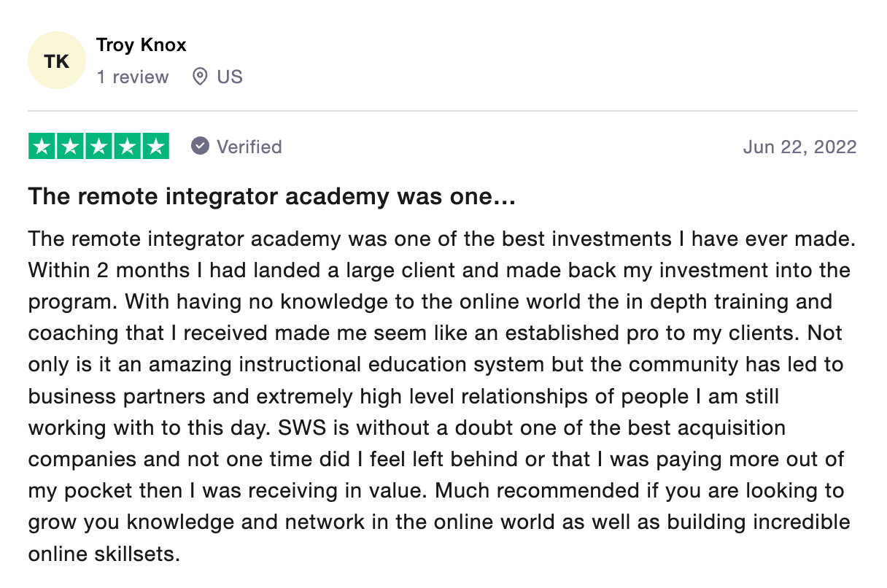Click the fourth green rating star
The width and height of the screenshot is (887, 588).
coord(127,147)
